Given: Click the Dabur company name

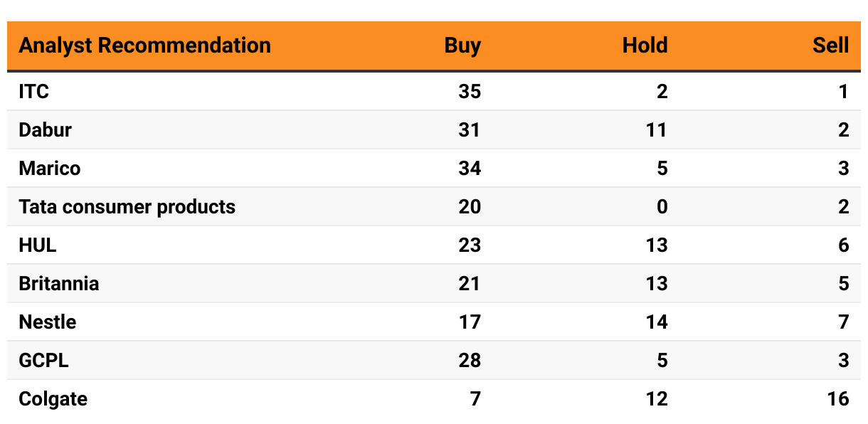Looking at the screenshot, I should (x=46, y=130).
